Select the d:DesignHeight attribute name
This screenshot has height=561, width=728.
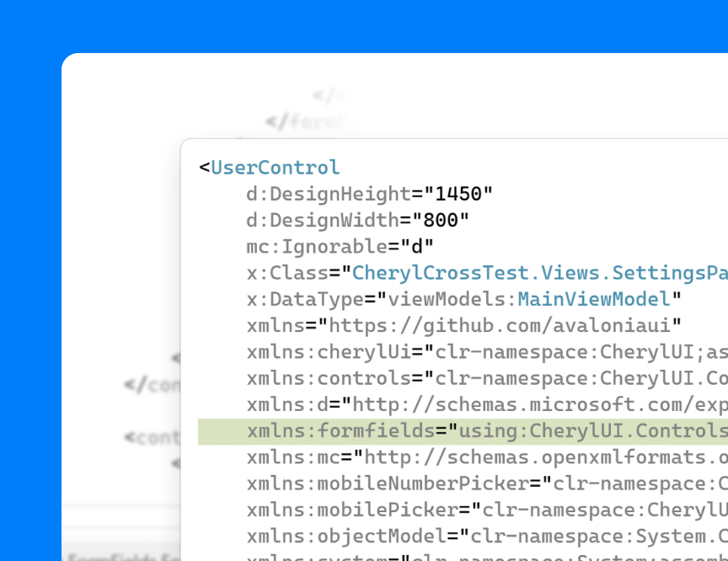point(328,194)
